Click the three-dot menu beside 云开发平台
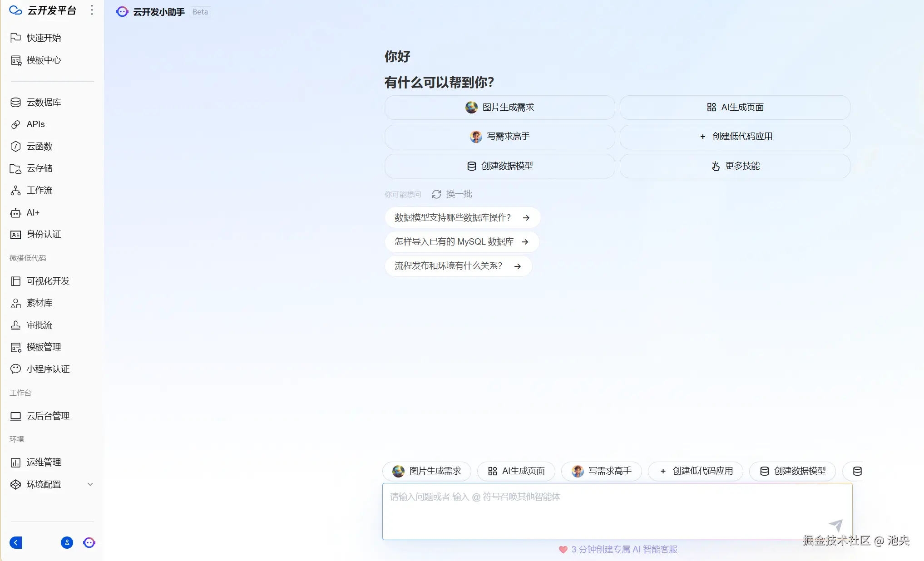The image size is (924, 561). (92, 10)
